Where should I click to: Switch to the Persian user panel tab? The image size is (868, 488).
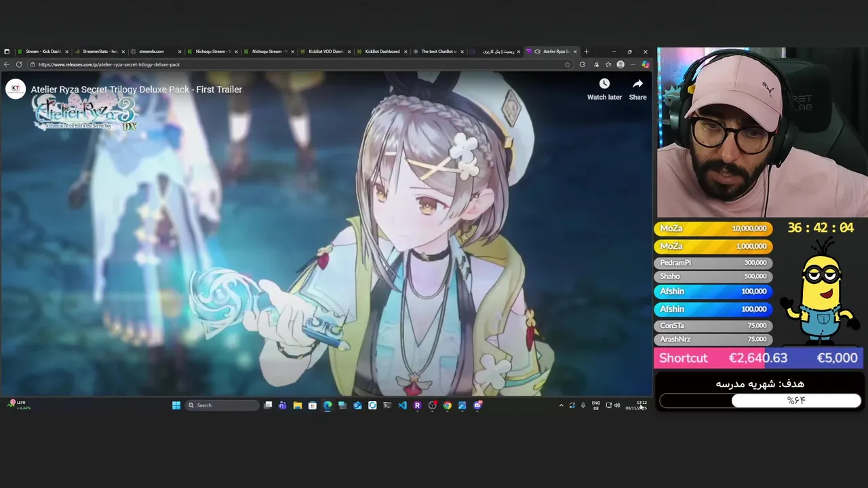495,52
